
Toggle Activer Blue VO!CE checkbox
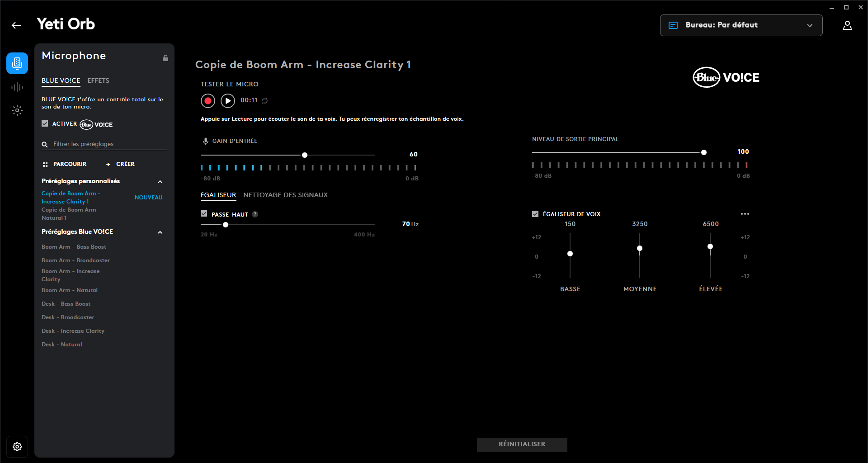tap(45, 123)
